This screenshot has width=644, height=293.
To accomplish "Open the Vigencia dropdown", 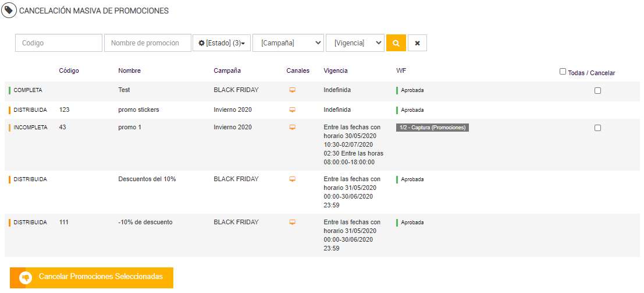I will point(355,43).
